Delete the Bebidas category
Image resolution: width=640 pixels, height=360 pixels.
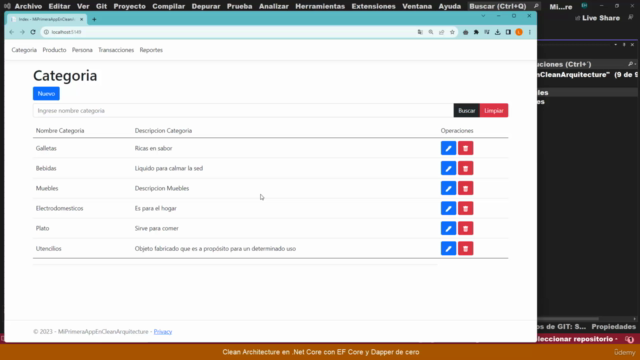(x=465, y=168)
